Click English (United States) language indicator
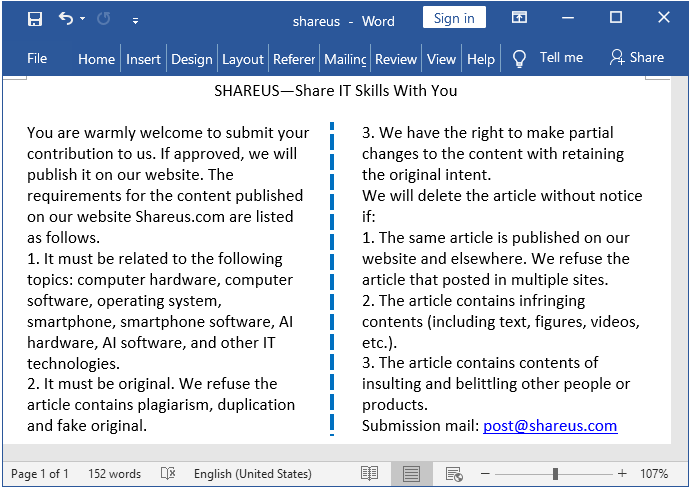This screenshot has height=488, width=692. [x=252, y=474]
